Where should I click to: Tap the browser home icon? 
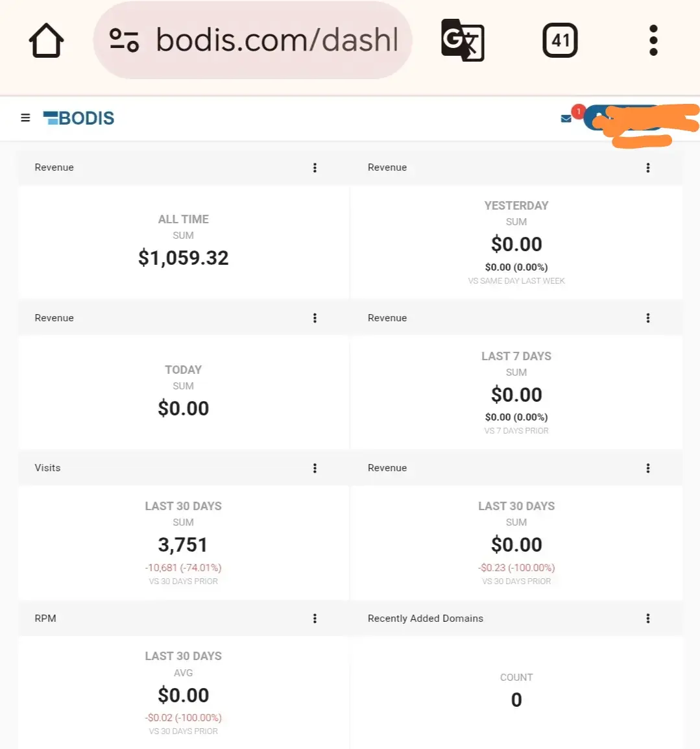click(x=45, y=40)
